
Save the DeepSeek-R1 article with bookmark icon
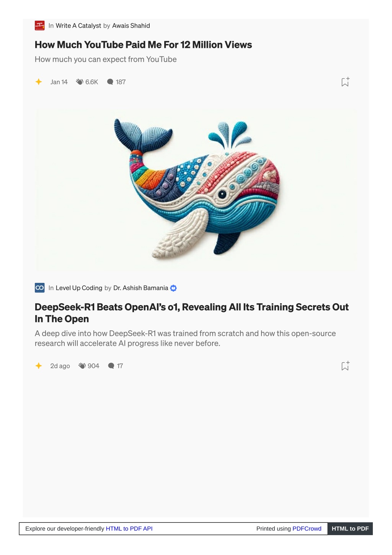[345, 366]
